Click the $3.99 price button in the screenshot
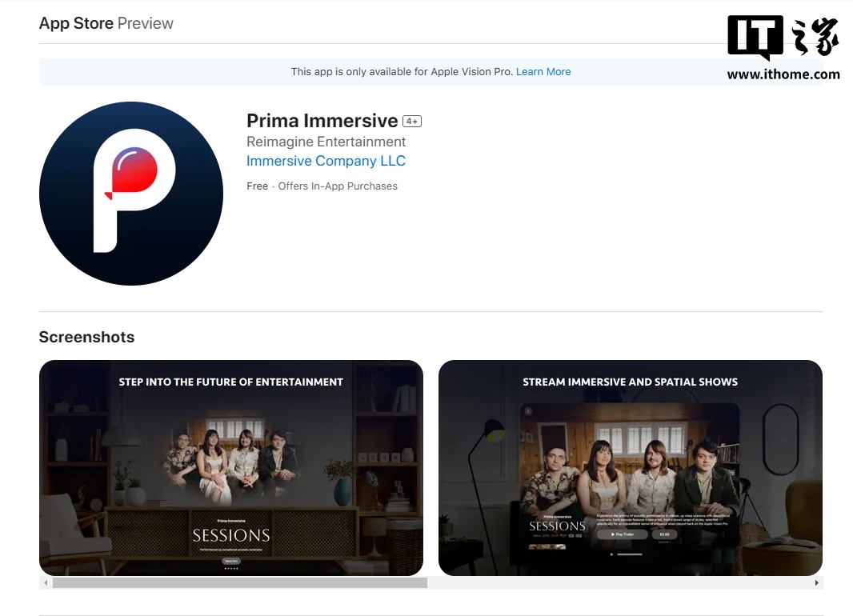853x616 pixels. click(663, 534)
